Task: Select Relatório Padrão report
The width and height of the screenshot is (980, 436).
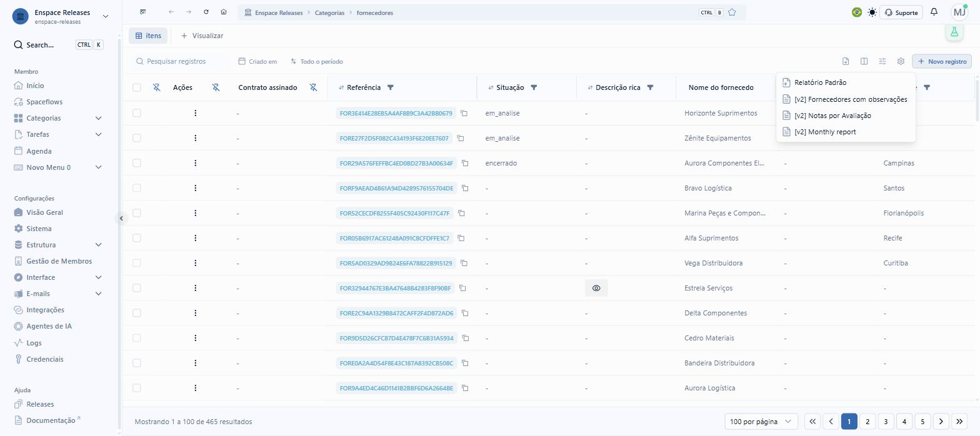Action: 846,82
